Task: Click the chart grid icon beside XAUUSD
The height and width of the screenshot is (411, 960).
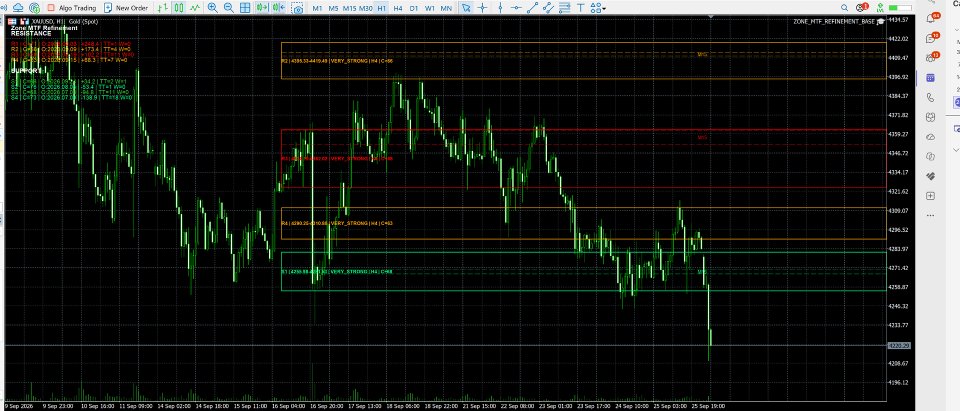Action: pyautogui.click(x=12, y=21)
